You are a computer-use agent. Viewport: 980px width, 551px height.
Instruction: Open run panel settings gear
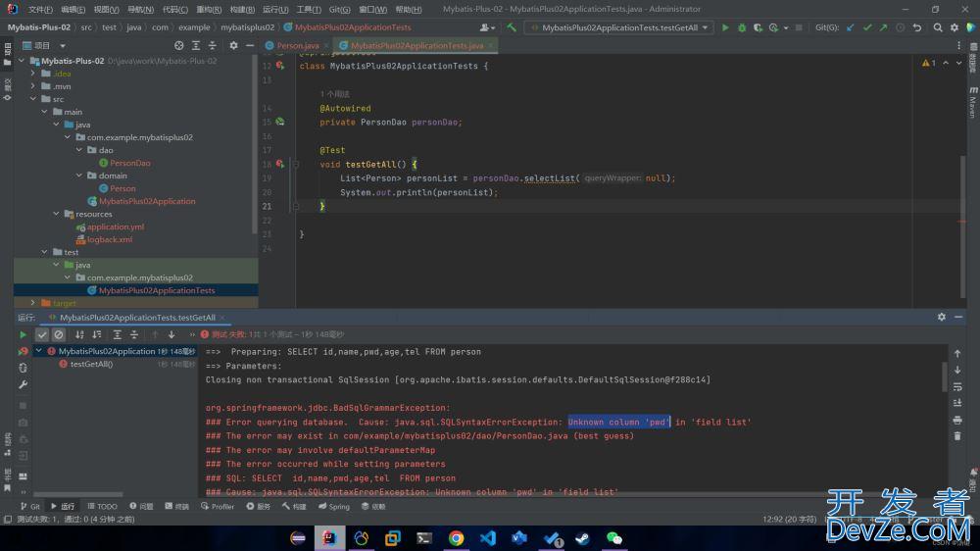click(941, 317)
